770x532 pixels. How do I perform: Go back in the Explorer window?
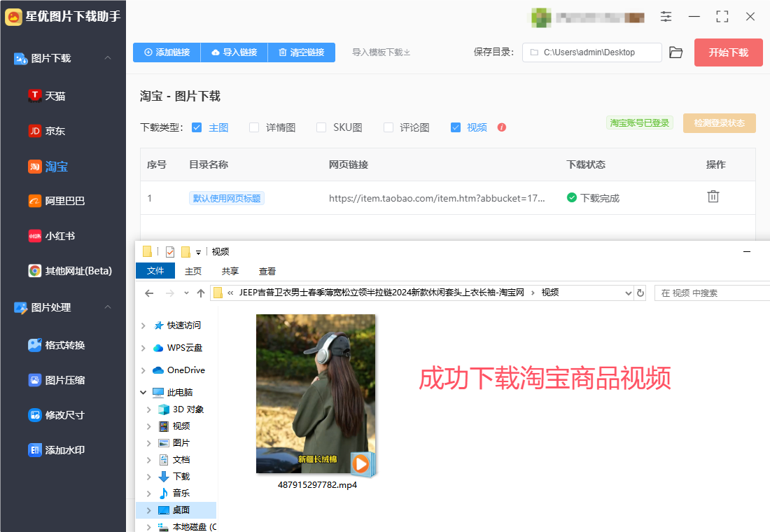click(149, 293)
